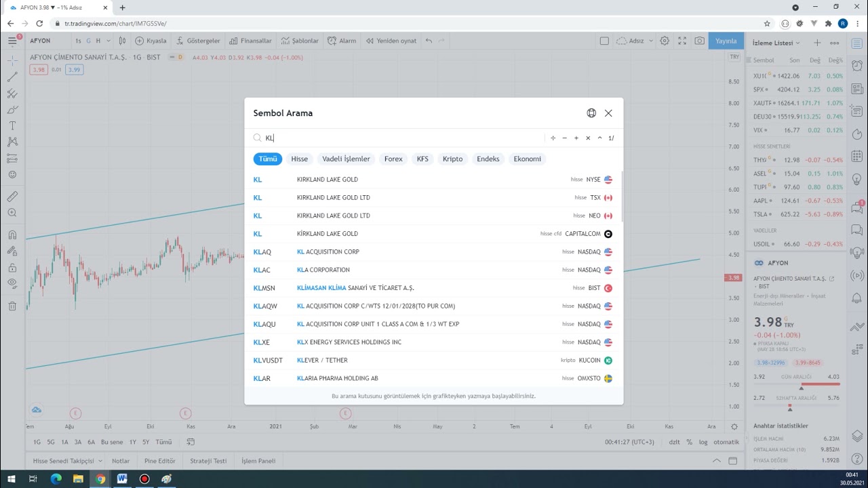Select KLMSN Klimasan Klima BIST result
This screenshot has width=868, height=488.
click(433, 288)
